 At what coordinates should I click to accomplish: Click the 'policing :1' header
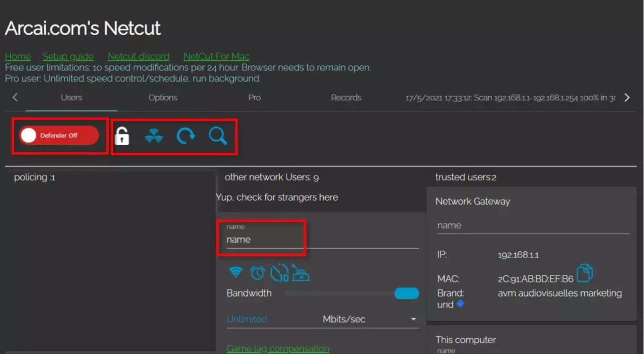[35, 177]
